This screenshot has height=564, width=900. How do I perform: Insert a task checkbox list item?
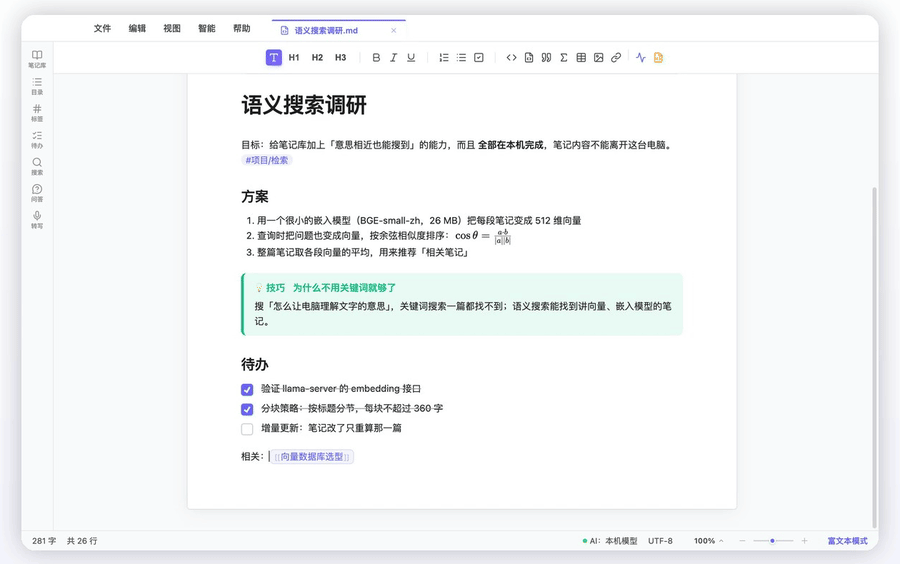tap(479, 57)
